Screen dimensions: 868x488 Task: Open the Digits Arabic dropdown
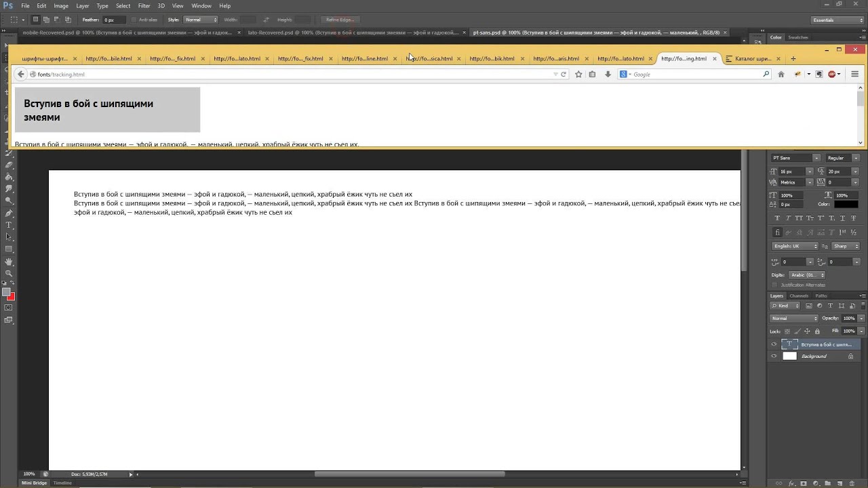point(807,275)
